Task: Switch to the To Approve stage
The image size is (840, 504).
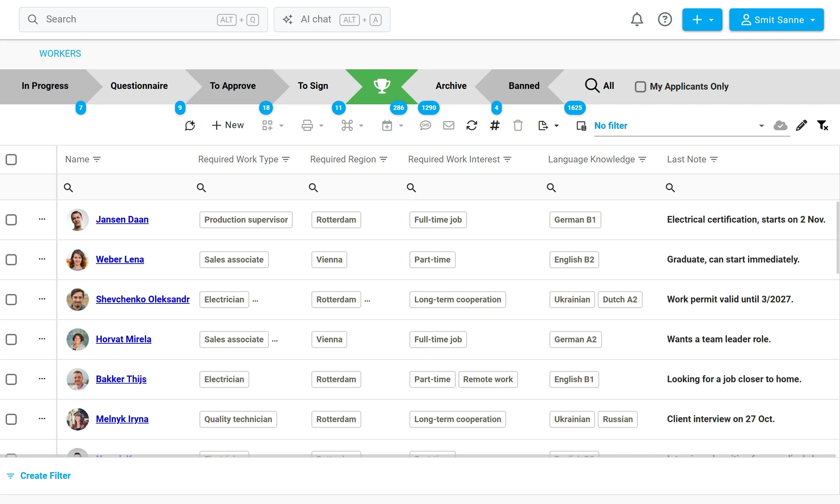Action: pos(233,86)
